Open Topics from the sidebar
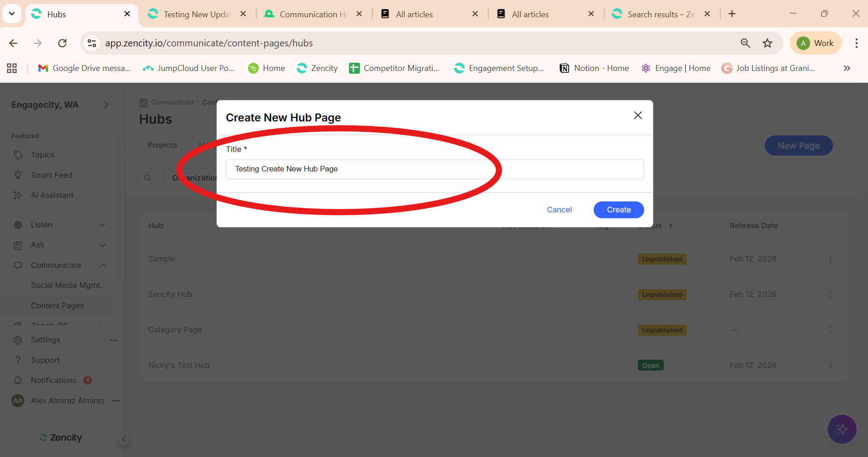868x457 pixels. [43, 155]
